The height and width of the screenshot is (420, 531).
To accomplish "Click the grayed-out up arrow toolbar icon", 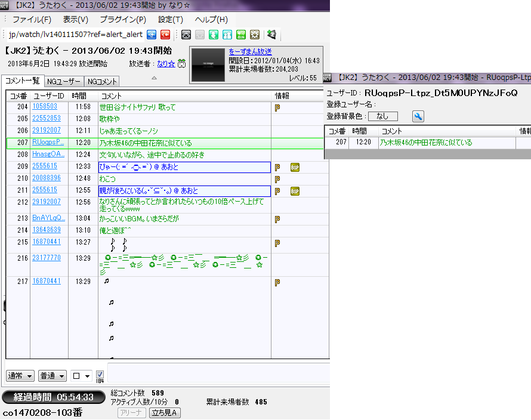I will [x=200, y=35].
